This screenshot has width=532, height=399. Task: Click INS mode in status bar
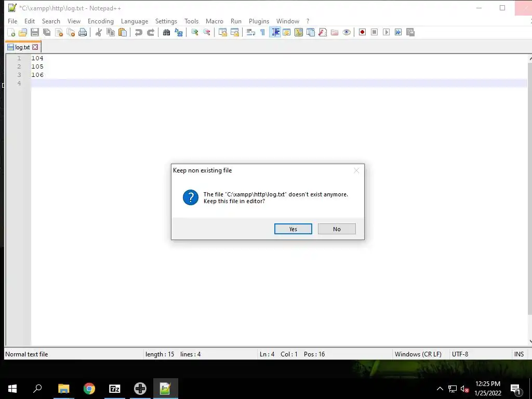(519, 354)
